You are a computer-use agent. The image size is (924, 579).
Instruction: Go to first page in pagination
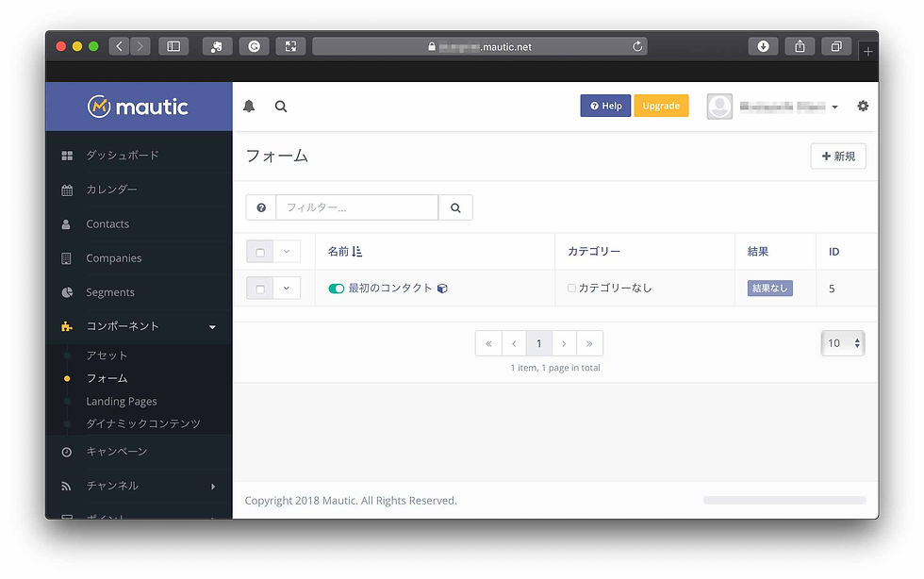[488, 343]
